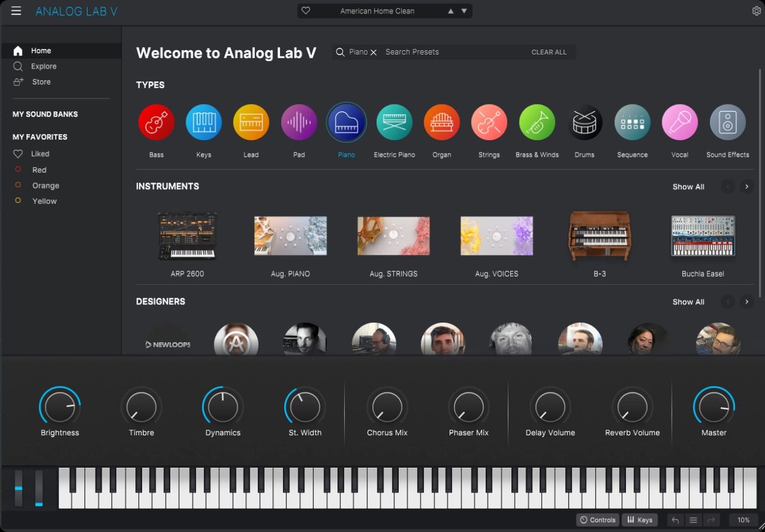The height and width of the screenshot is (532, 765).
Task: Click the St. Width knob
Action: 305,406
